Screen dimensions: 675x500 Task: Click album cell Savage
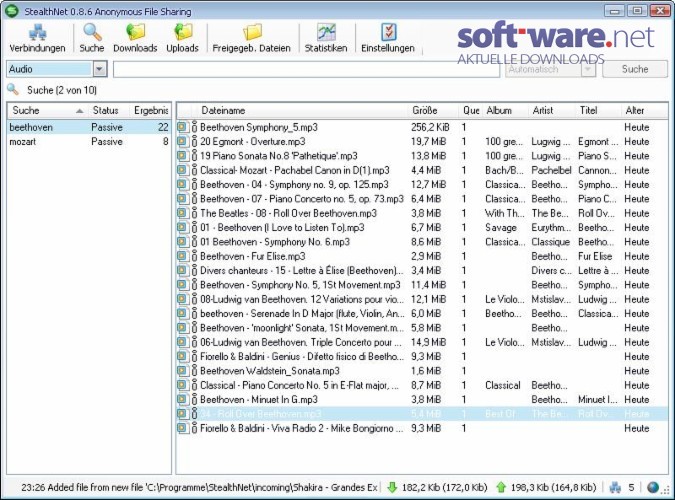pos(501,227)
